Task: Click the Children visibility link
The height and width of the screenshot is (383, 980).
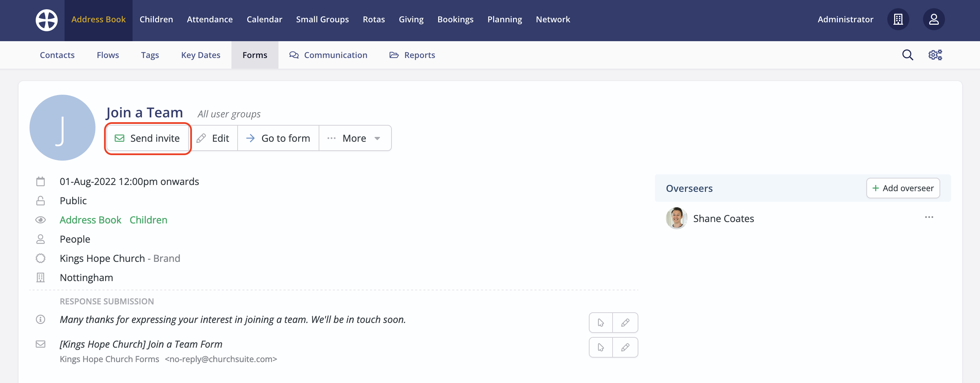Action: point(148,220)
